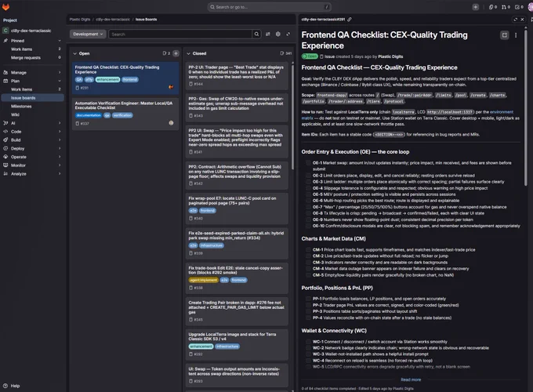Expand the issue drawer to full view

[x=515, y=20]
